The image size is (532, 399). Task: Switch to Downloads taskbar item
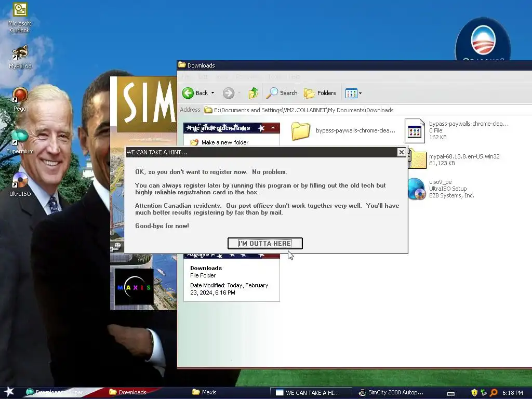[x=132, y=392]
